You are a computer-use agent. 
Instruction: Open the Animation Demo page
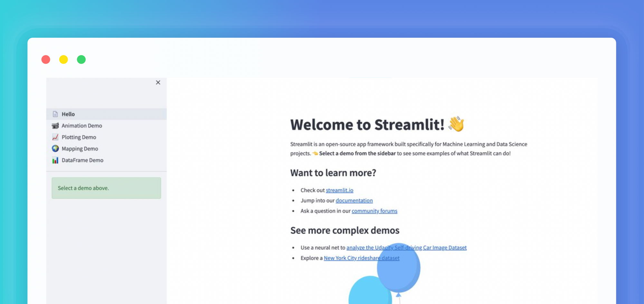coord(82,126)
